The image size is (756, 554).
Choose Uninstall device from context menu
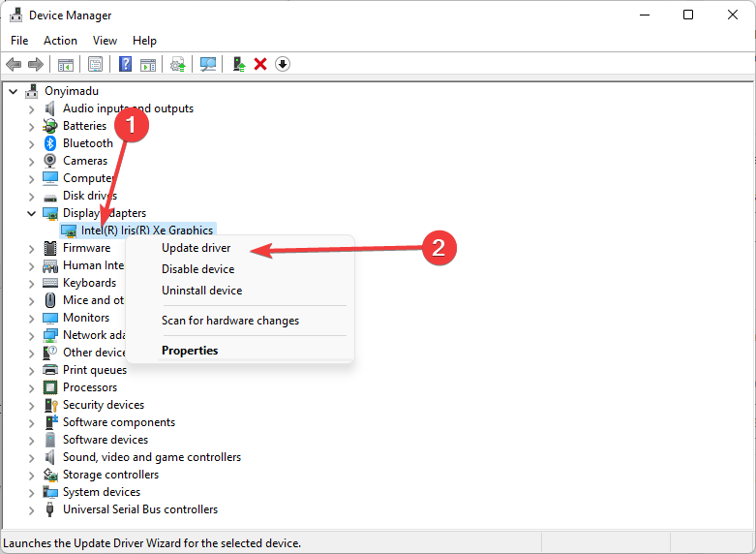pos(202,291)
